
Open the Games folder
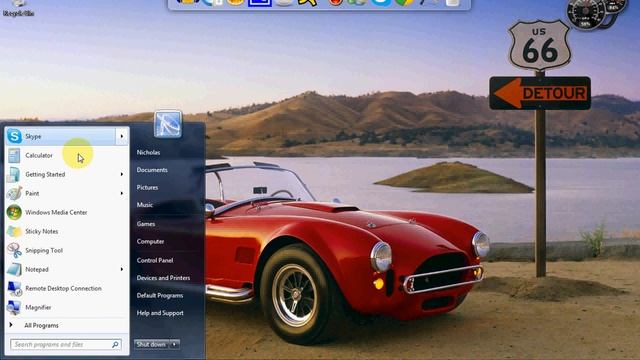tap(146, 224)
